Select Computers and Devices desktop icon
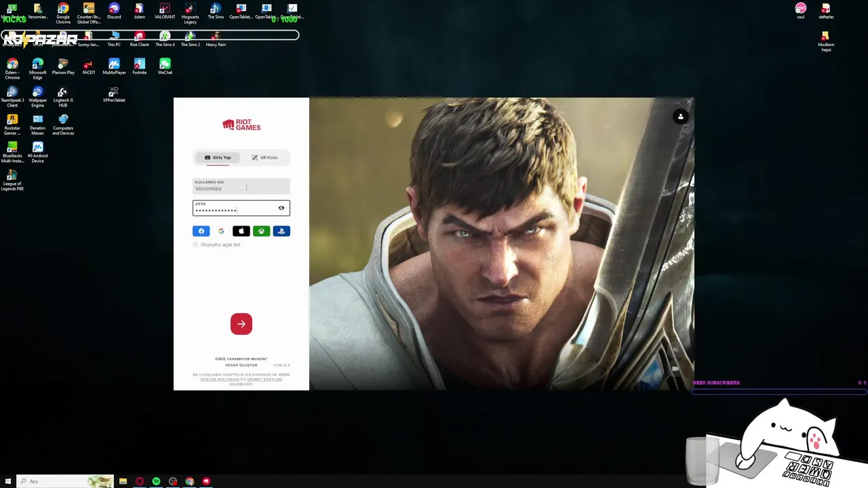 point(63,125)
